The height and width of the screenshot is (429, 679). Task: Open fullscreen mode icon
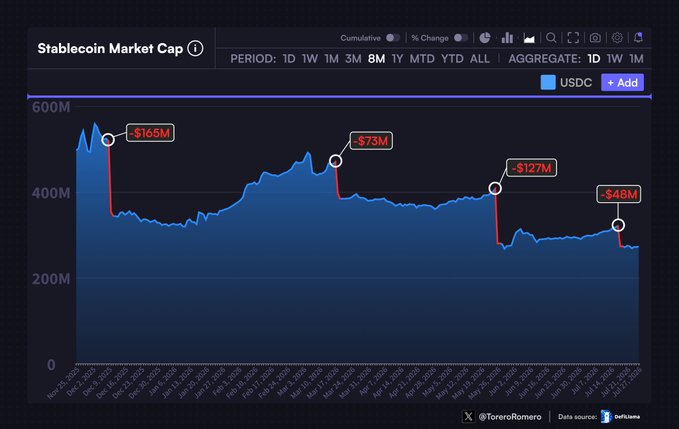click(x=573, y=38)
